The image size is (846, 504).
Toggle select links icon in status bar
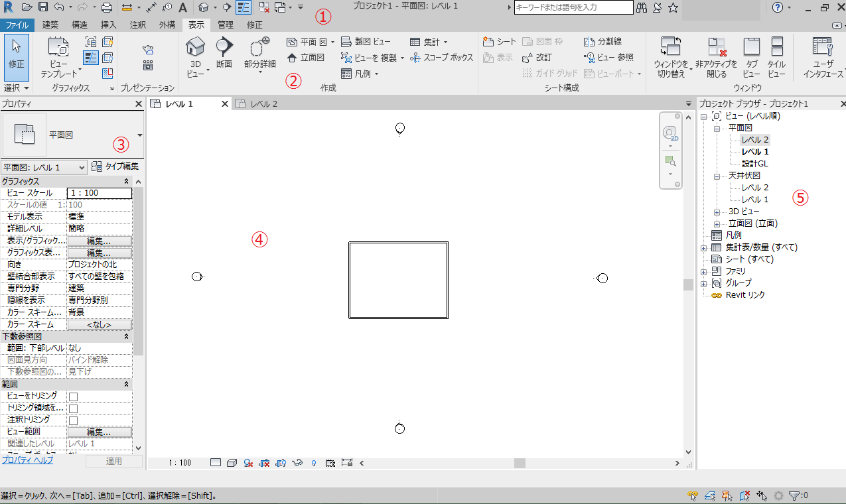point(694,495)
